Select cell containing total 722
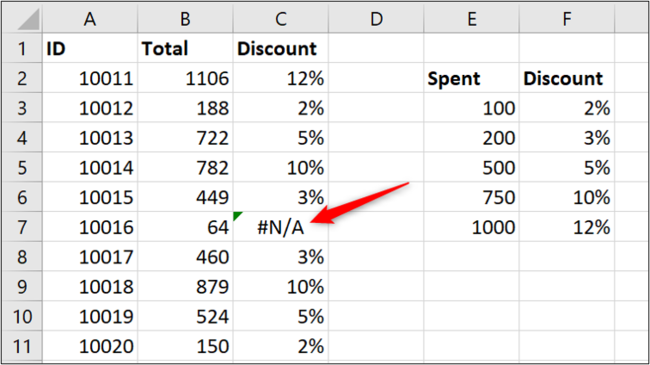This screenshot has width=650, height=365. tap(185, 138)
